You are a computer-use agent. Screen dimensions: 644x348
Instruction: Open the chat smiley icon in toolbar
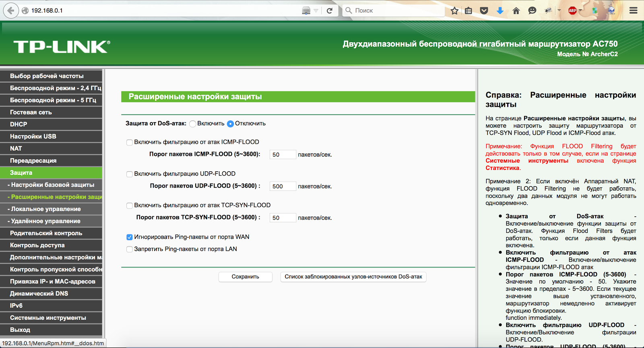pyautogui.click(x=532, y=10)
